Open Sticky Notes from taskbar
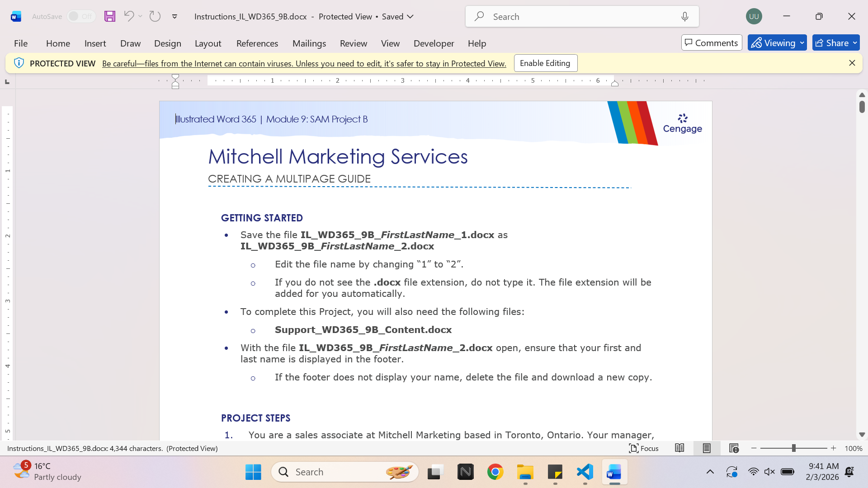868x488 pixels. [555, 472]
